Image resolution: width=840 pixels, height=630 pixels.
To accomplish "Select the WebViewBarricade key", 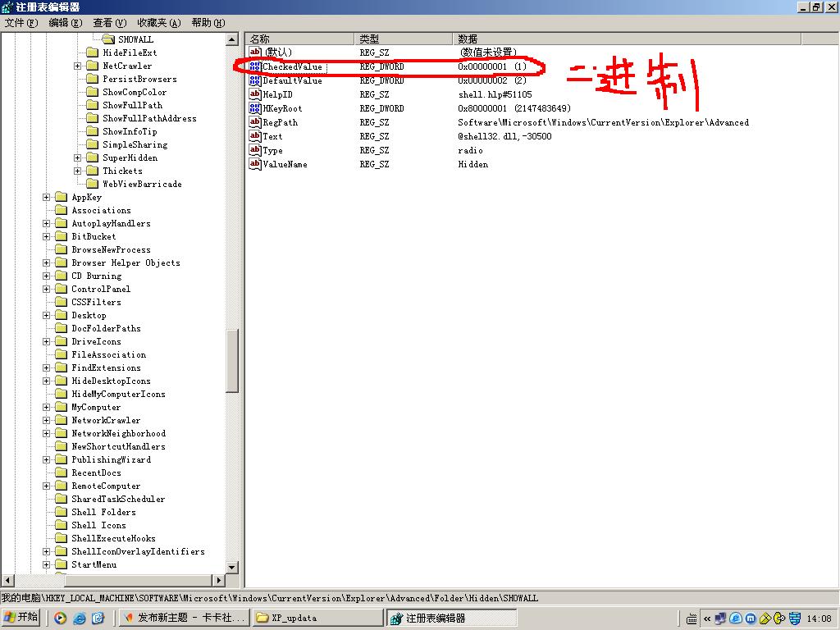I will (142, 184).
